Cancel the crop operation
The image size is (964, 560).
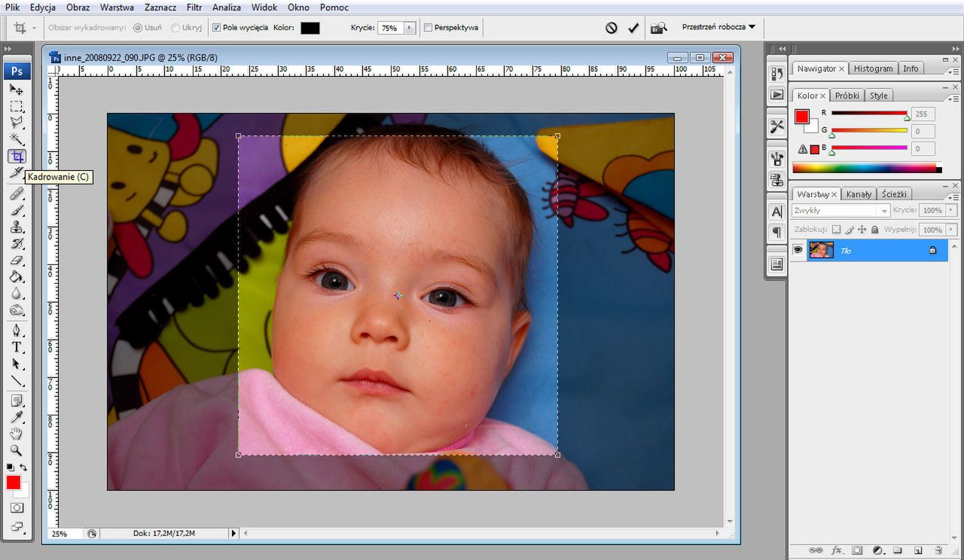click(x=612, y=28)
